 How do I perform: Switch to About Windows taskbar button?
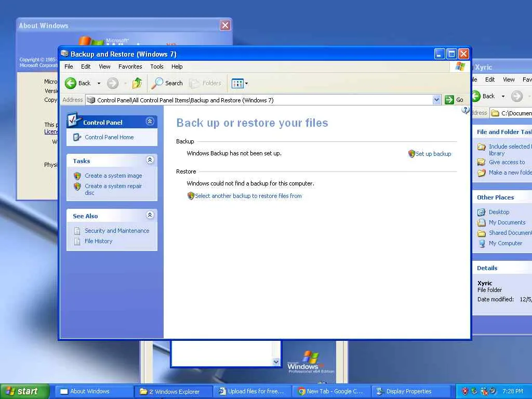click(94, 392)
